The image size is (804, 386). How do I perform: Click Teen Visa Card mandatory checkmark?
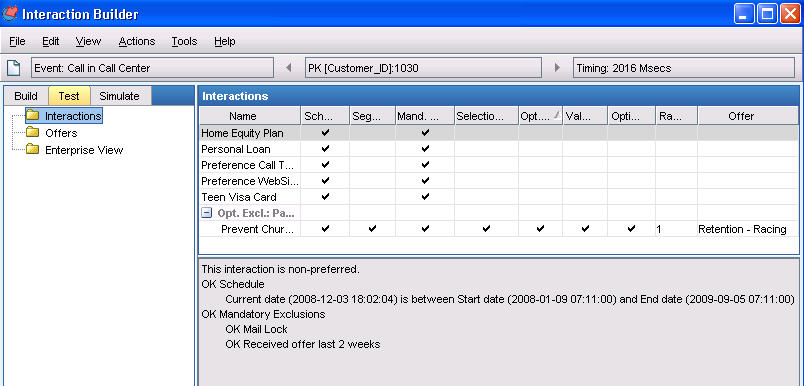pos(425,197)
